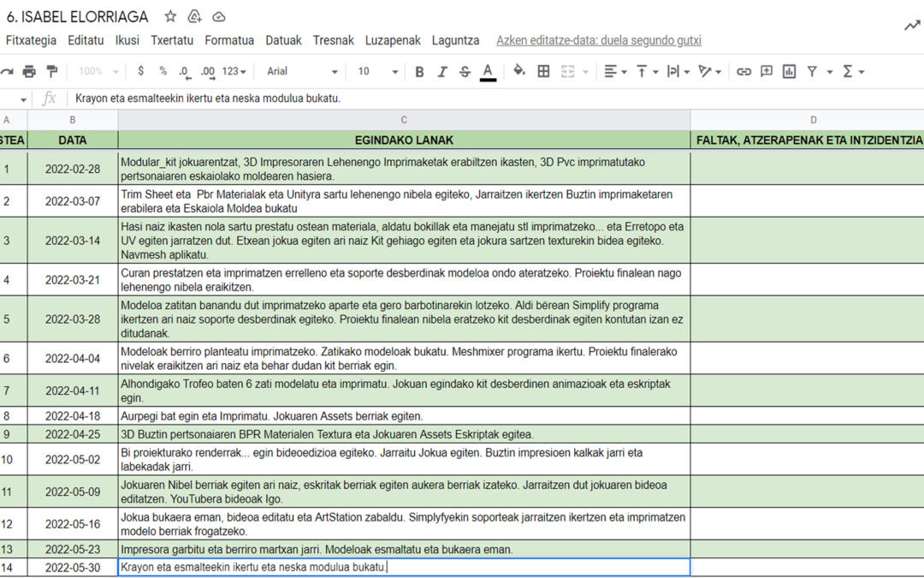
Task: Open text rotation dropdown
Action: point(709,71)
